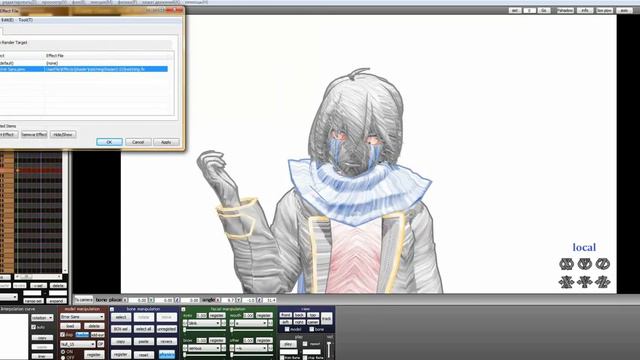Switch to back view
640x360 pixels.
click(x=300, y=315)
